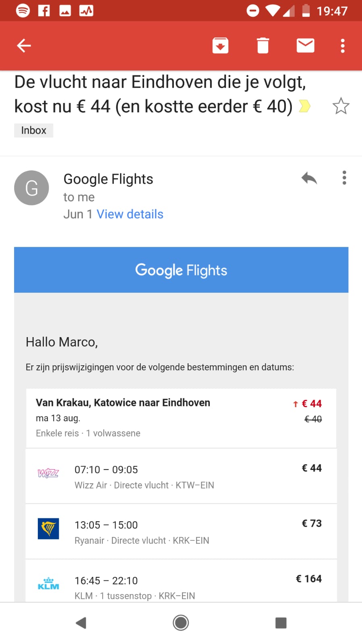Open the Wizz Air 07:10 flight

coord(181,476)
